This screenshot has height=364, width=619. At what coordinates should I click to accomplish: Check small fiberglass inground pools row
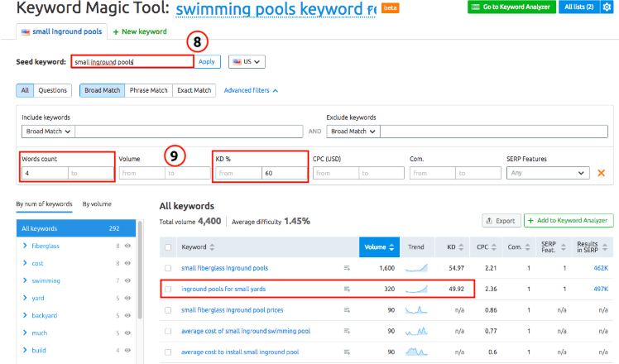(168, 268)
